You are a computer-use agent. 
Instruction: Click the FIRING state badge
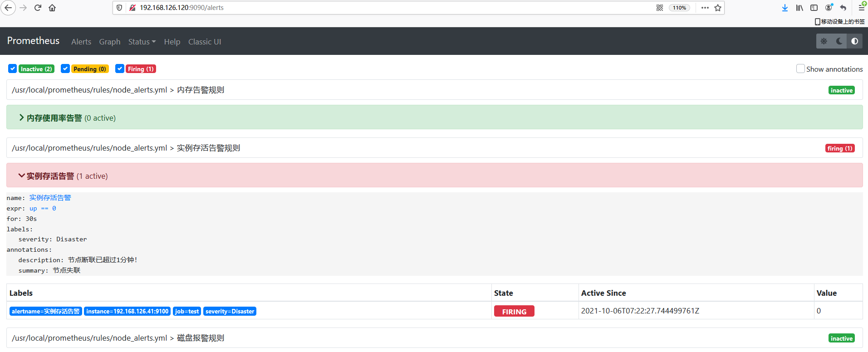[x=514, y=311]
